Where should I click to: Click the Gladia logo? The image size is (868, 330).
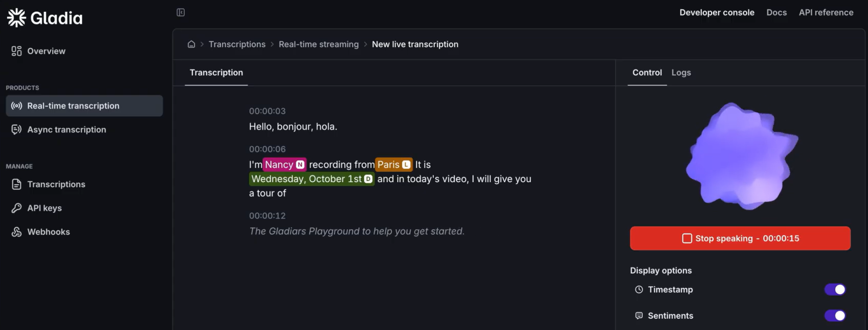[x=44, y=18]
